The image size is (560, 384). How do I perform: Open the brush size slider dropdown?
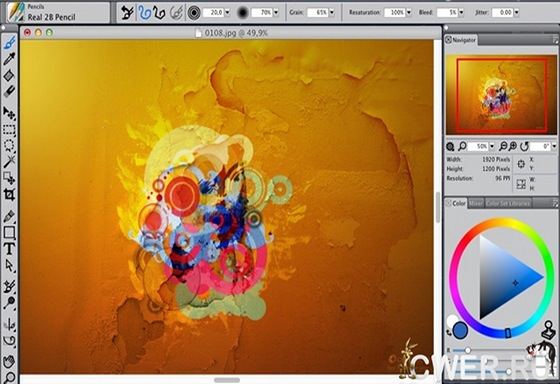pos(228,13)
